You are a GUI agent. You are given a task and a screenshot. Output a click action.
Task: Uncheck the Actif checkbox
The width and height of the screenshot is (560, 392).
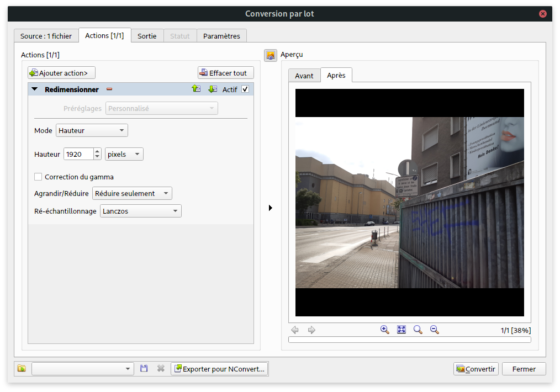point(245,89)
